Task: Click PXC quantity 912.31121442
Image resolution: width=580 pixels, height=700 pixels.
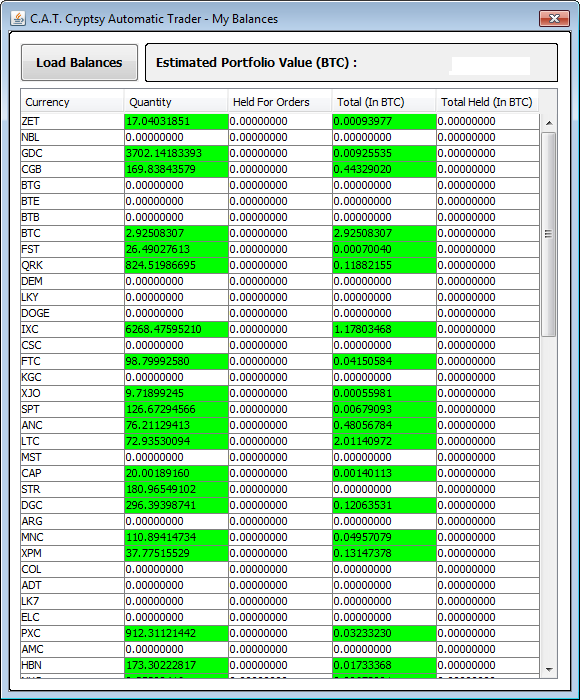Action: click(176, 633)
